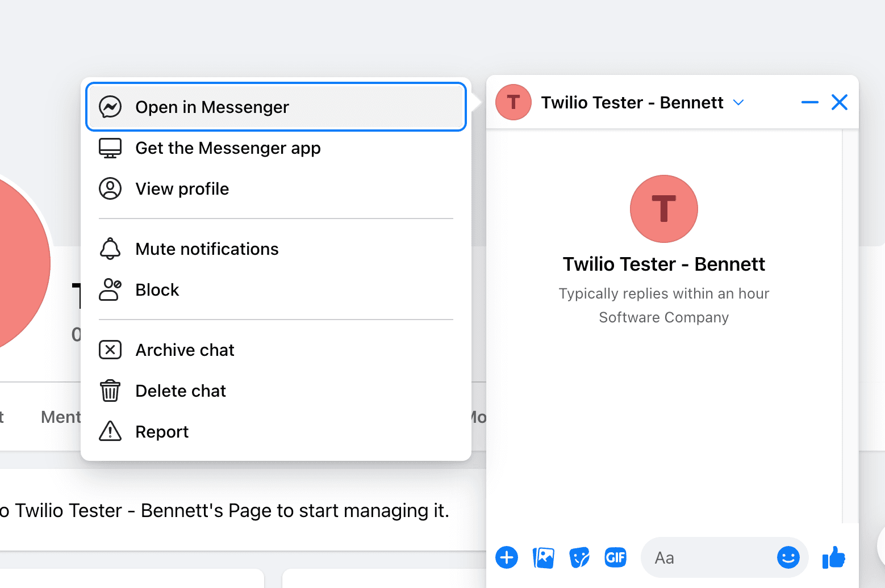
Task: Open the GIF picker
Action: 615,557
